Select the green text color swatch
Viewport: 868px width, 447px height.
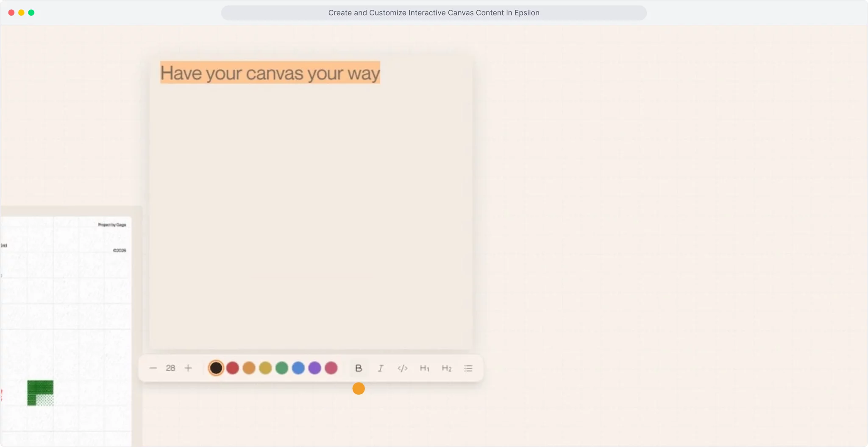pos(282,368)
